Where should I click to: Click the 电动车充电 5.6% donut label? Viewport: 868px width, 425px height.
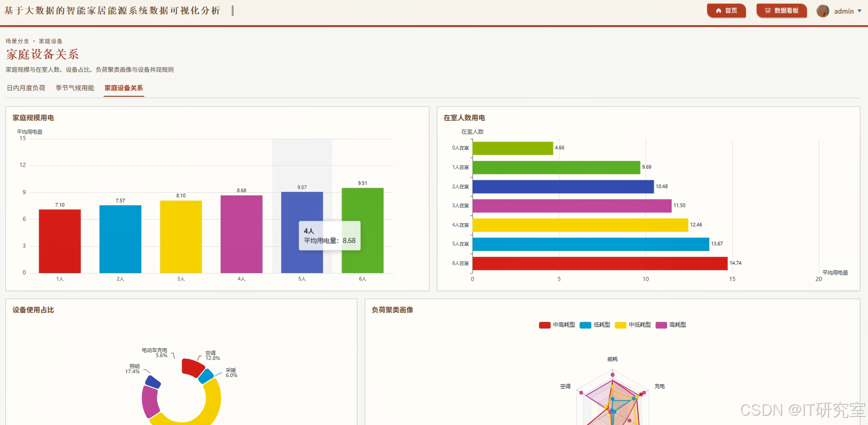[x=155, y=353]
